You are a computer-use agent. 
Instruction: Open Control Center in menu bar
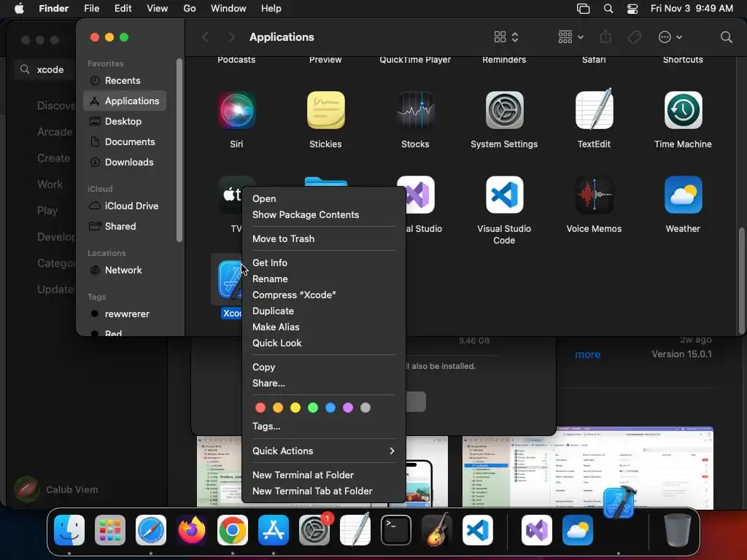632,9
